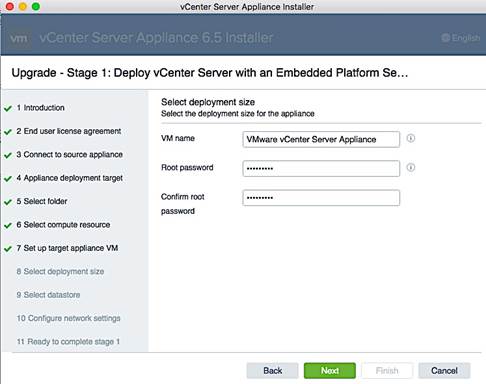Screen dimensions: 486x384
Task: Click the vm logo in header
Action: [19, 38]
